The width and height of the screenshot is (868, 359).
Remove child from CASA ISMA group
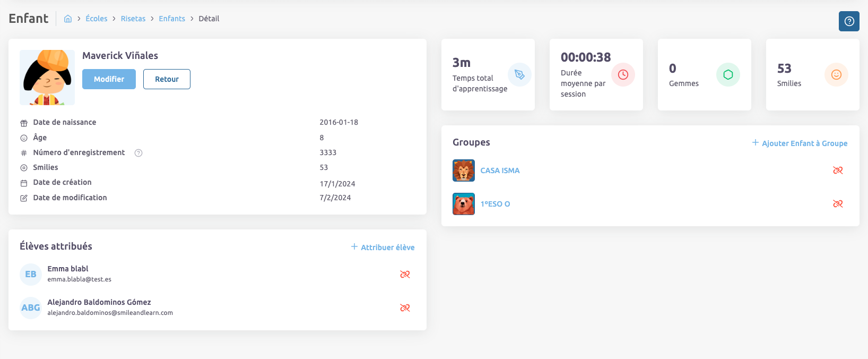pos(838,170)
